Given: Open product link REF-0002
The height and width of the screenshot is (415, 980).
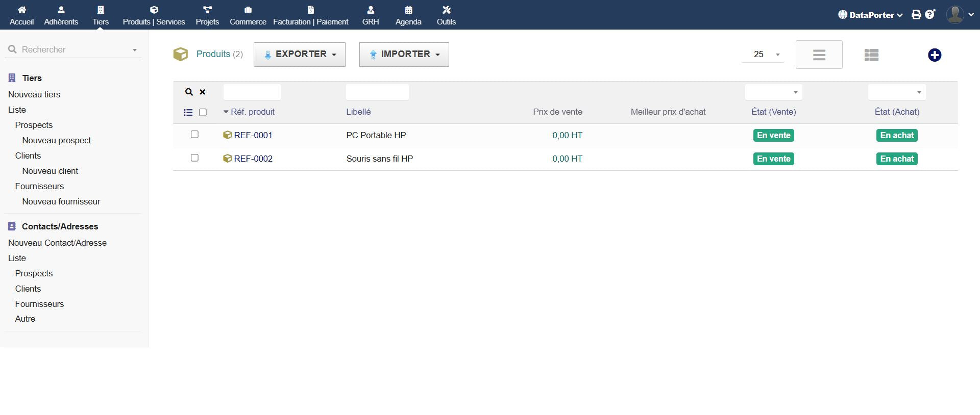Looking at the screenshot, I should [253, 159].
